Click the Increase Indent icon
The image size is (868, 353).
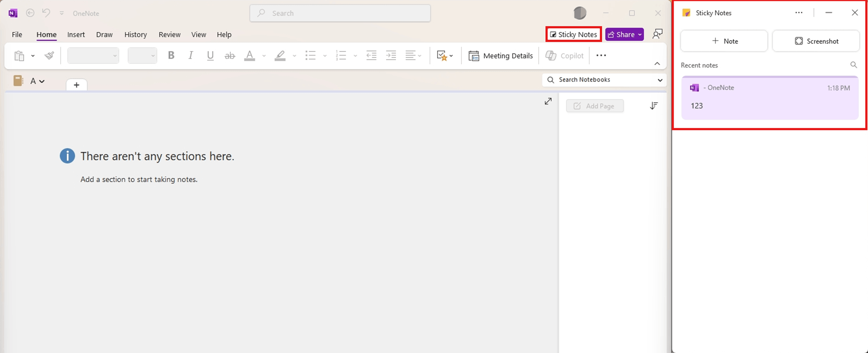click(x=391, y=55)
